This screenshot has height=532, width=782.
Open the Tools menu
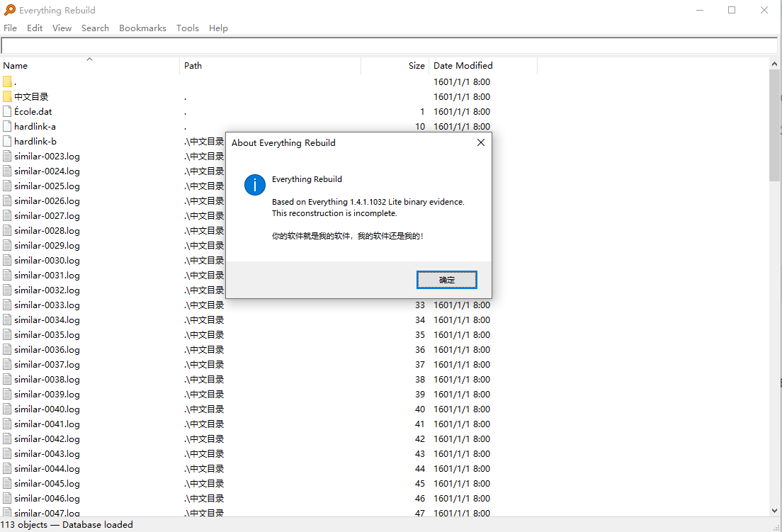click(188, 28)
